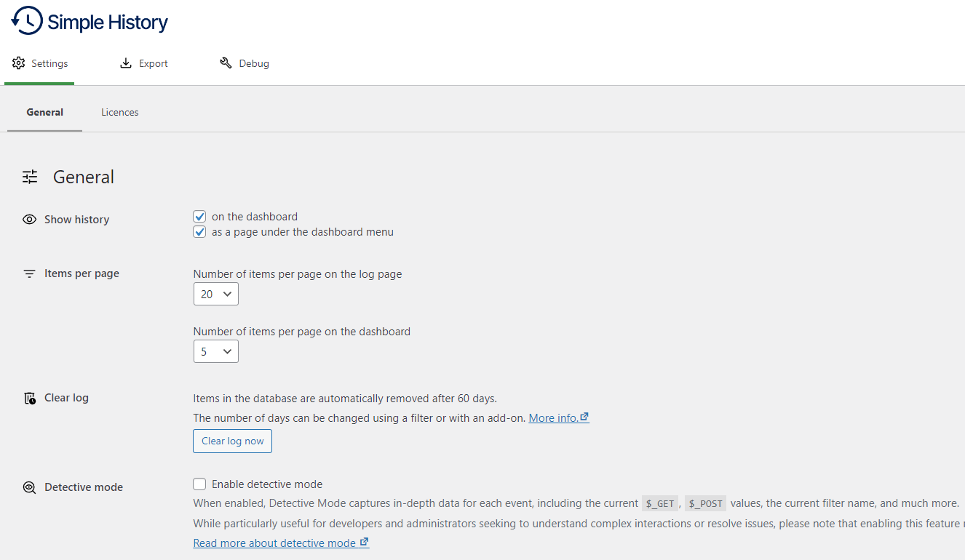Click the Simple History clock logo
The width and height of the screenshot is (965, 560).
pos(22,20)
